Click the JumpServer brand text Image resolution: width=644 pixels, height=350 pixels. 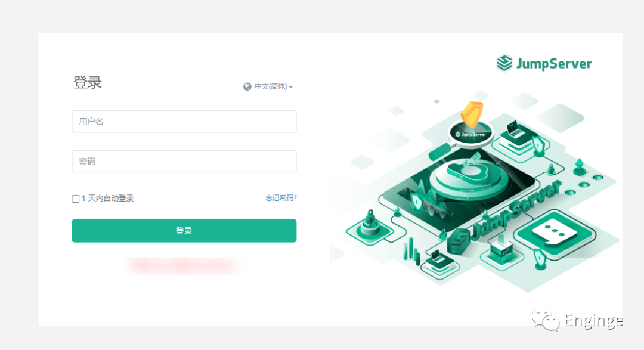[554, 64]
